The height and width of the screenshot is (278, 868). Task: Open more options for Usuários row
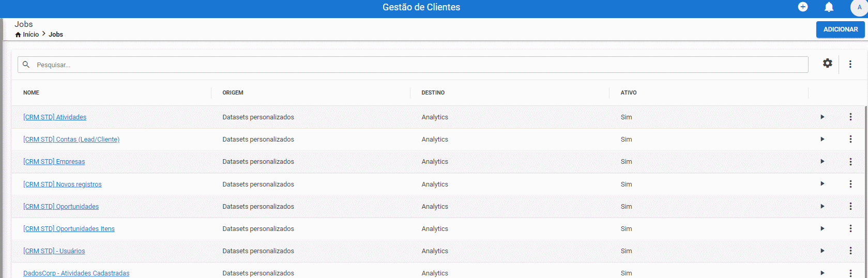point(850,251)
